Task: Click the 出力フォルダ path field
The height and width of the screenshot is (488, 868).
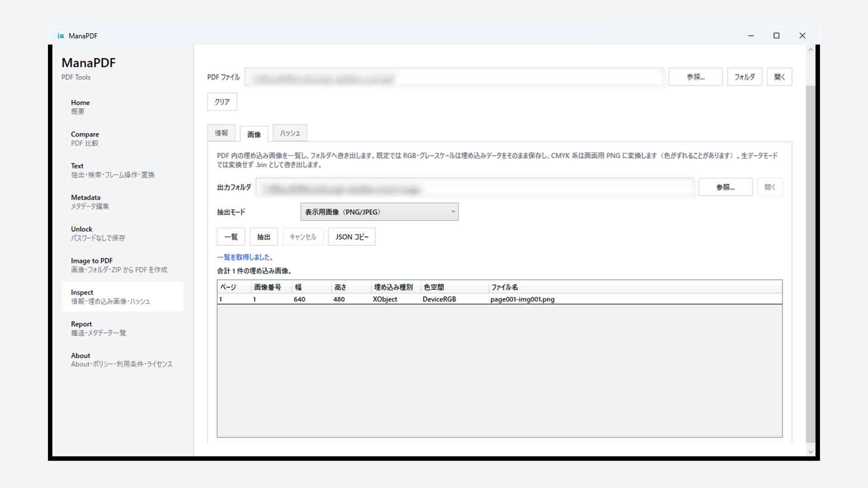Action: [x=475, y=187]
